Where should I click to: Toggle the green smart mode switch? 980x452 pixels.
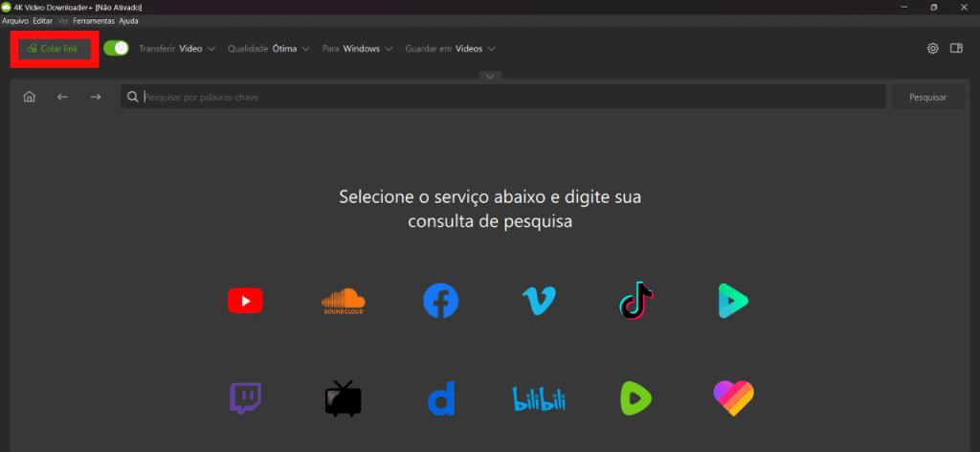pos(116,48)
